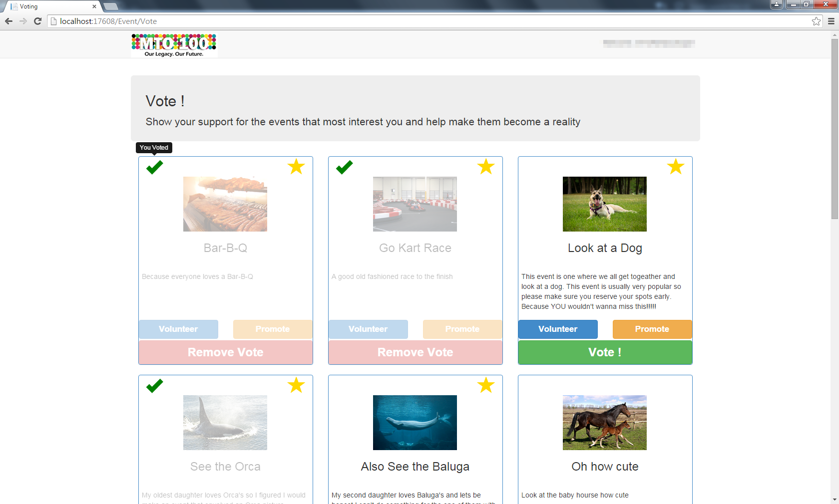This screenshot has height=504, width=839.
Task: Click the scrollbar down arrow
Action: (835, 500)
